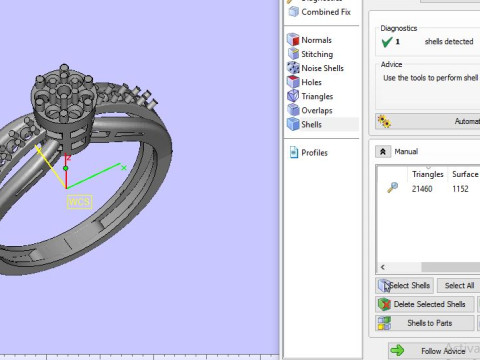
Task: Click the Follow Advice button
Action: click(434, 351)
